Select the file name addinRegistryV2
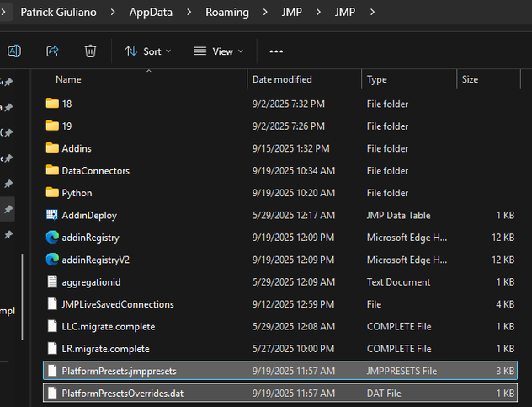532x407 pixels. tap(95, 260)
